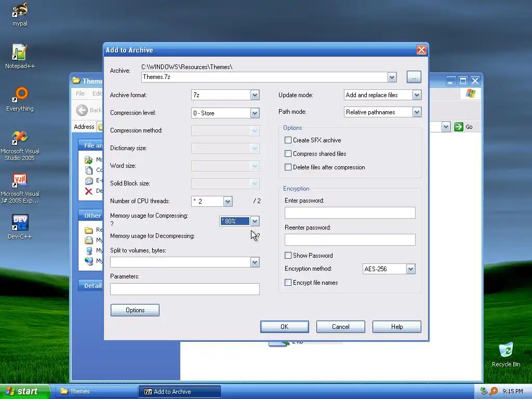Click the Windows flag logo in Themes window
Screen dimensions: 532x399
(x=471, y=94)
